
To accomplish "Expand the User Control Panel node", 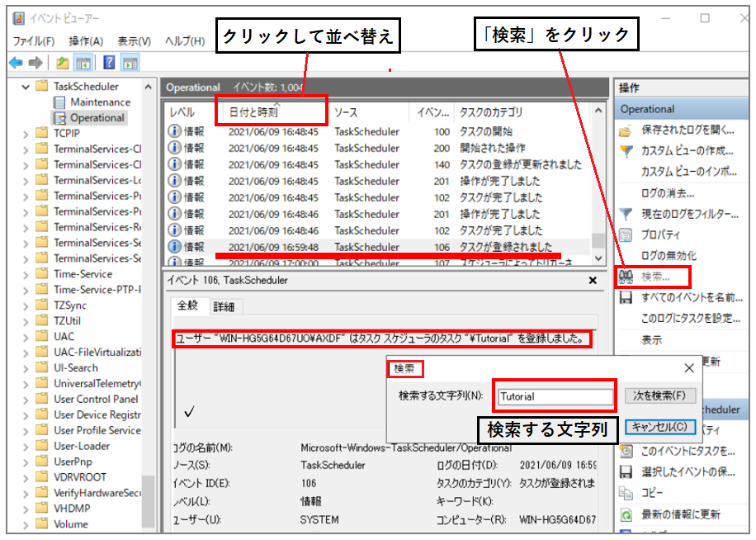I will tap(26, 400).
